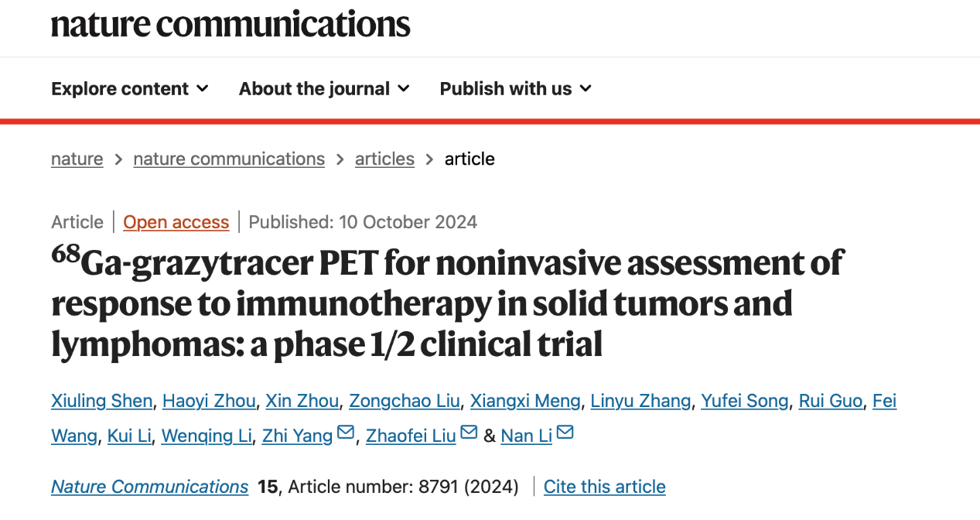Open the nature communications breadcrumb
980x520 pixels.
coord(229,159)
